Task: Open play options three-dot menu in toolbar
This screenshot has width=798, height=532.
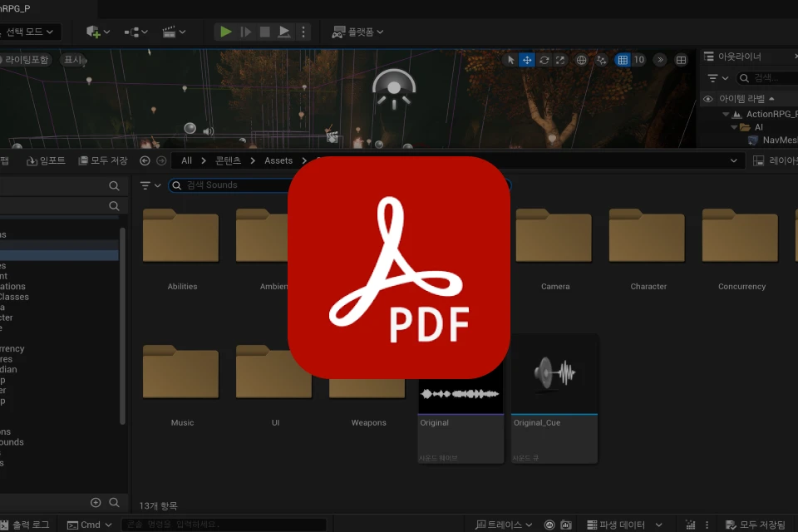Action: [303, 32]
